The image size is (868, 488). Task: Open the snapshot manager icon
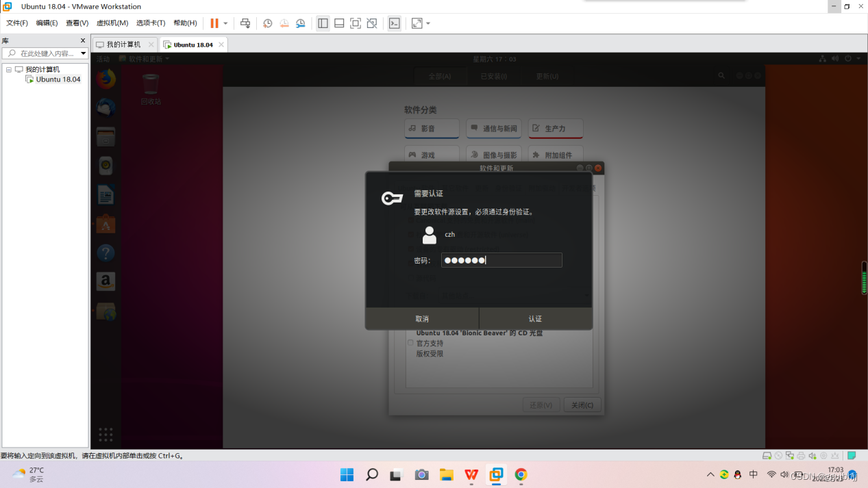coord(301,23)
